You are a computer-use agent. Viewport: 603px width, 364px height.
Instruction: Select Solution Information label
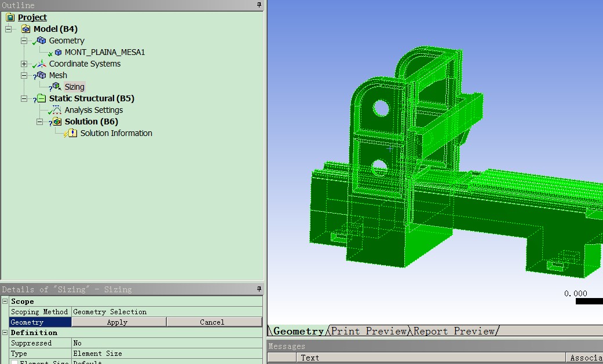click(x=116, y=133)
